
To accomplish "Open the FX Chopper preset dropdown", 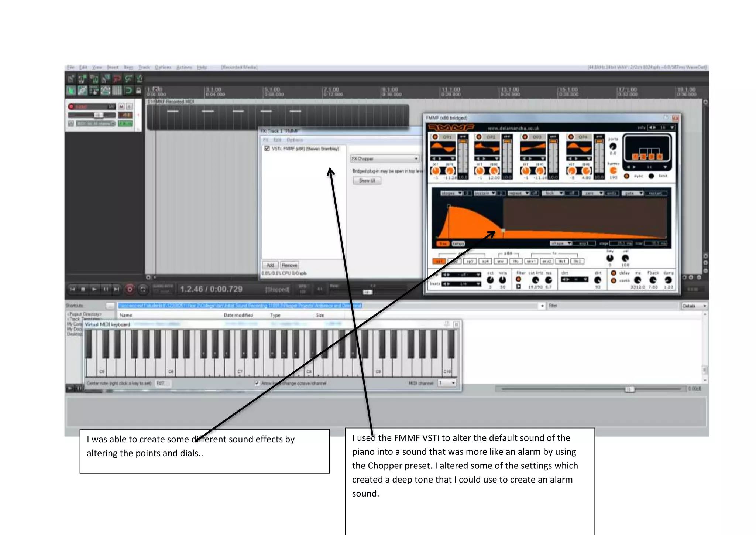I will pyautogui.click(x=385, y=159).
